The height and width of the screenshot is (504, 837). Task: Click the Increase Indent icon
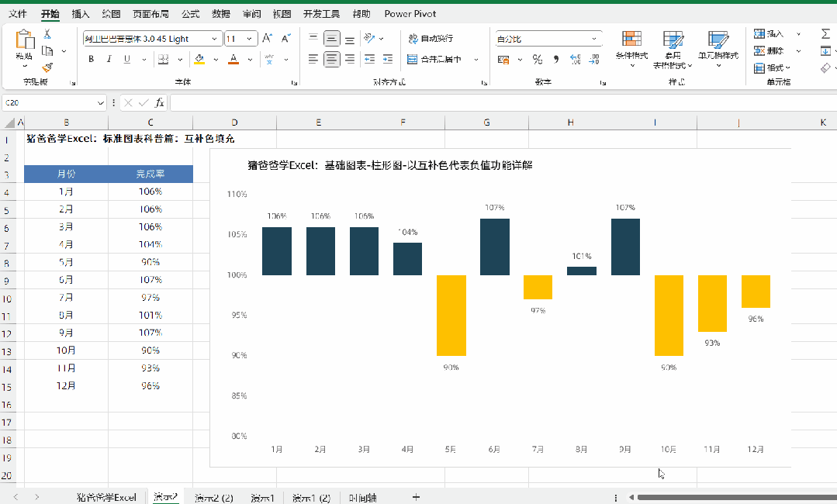(388, 59)
